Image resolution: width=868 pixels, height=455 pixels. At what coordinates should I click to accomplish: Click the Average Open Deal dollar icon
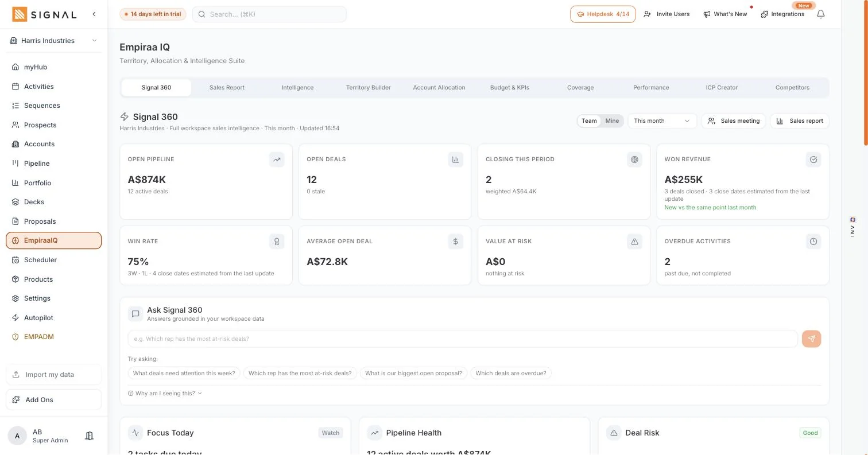(x=456, y=242)
